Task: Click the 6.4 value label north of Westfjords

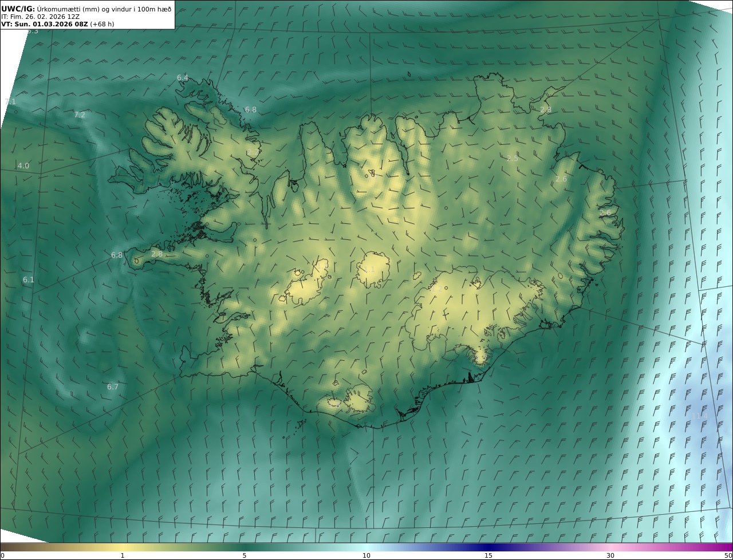Action: (x=182, y=78)
